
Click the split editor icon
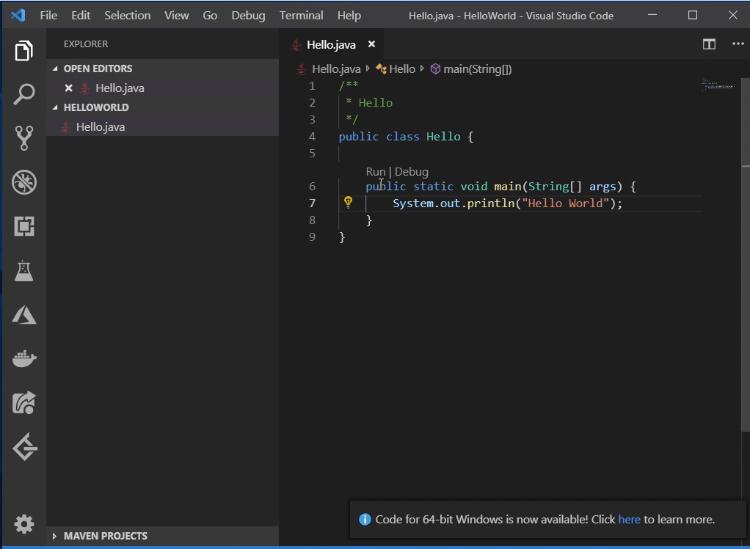[709, 44]
